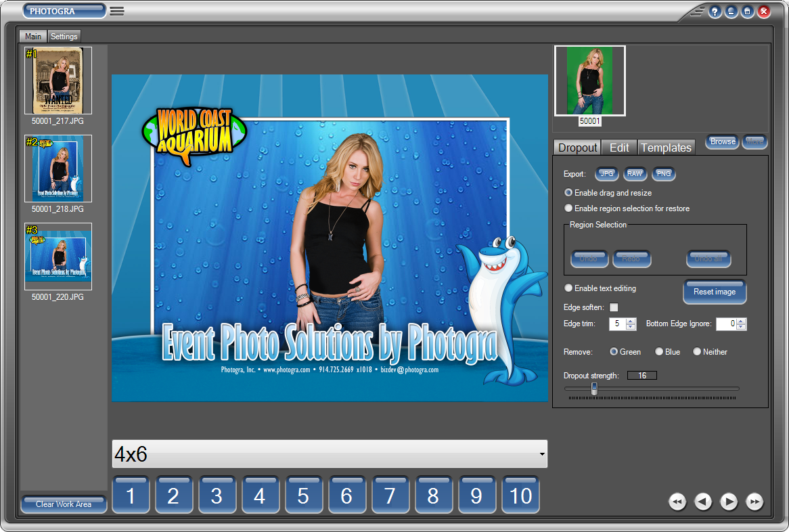
Task: Select thumbnail #2 50001_218.JPG
Action: tap(58, 169)
